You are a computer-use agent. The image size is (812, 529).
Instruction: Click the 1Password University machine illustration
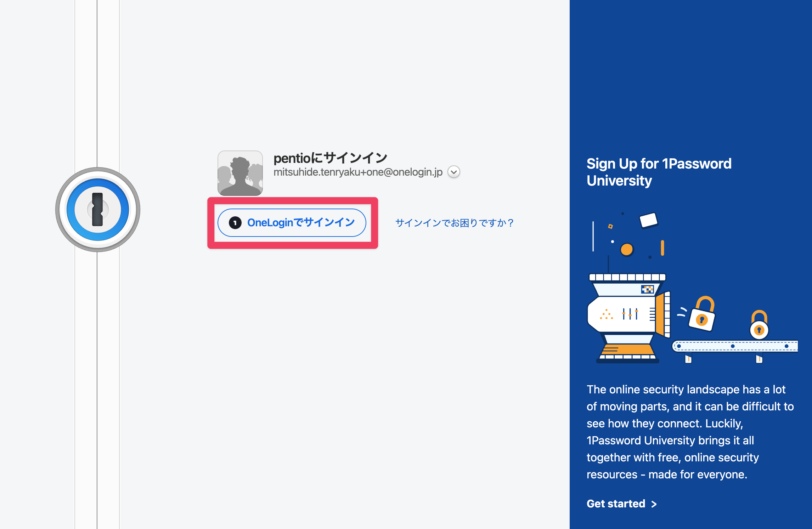pyautogui.click(x=692, y=288)
